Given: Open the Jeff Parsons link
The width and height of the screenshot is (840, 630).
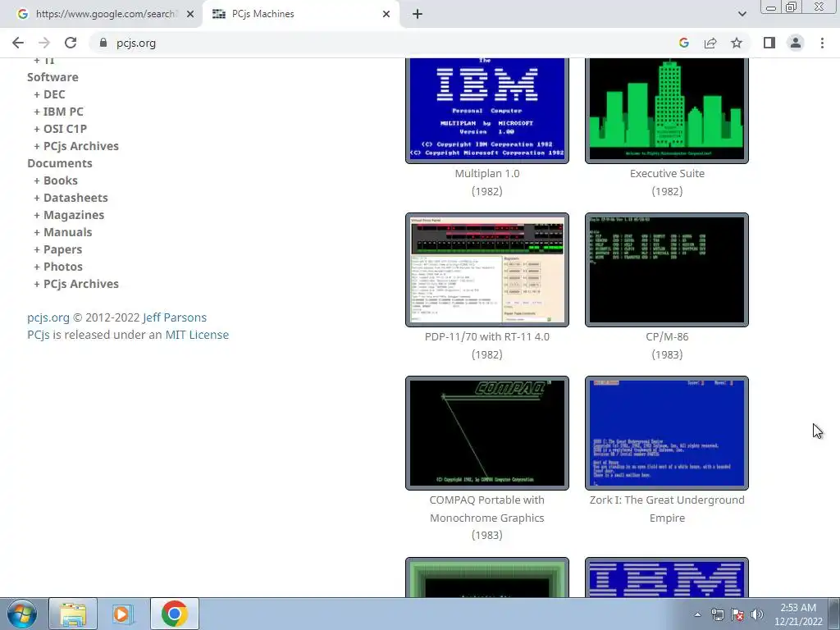Looking at the screenshot, I should tap(175, 317).
